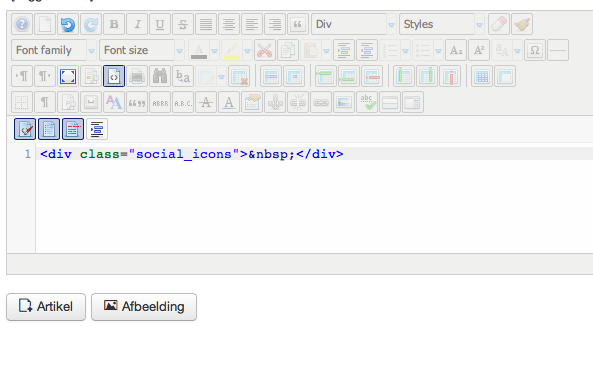Click the Delete table icon
Screen dimensions: 593x380
tap(239, 76)
